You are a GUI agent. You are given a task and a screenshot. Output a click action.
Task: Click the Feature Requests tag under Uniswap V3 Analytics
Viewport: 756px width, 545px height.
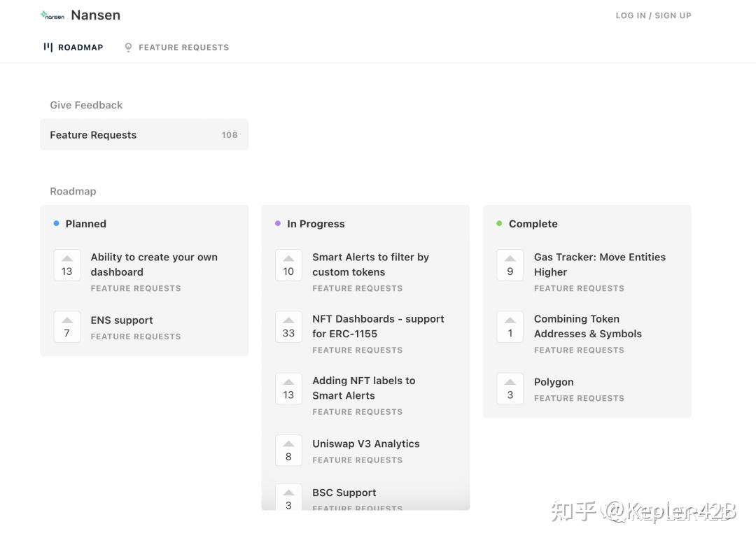point(357,460)
